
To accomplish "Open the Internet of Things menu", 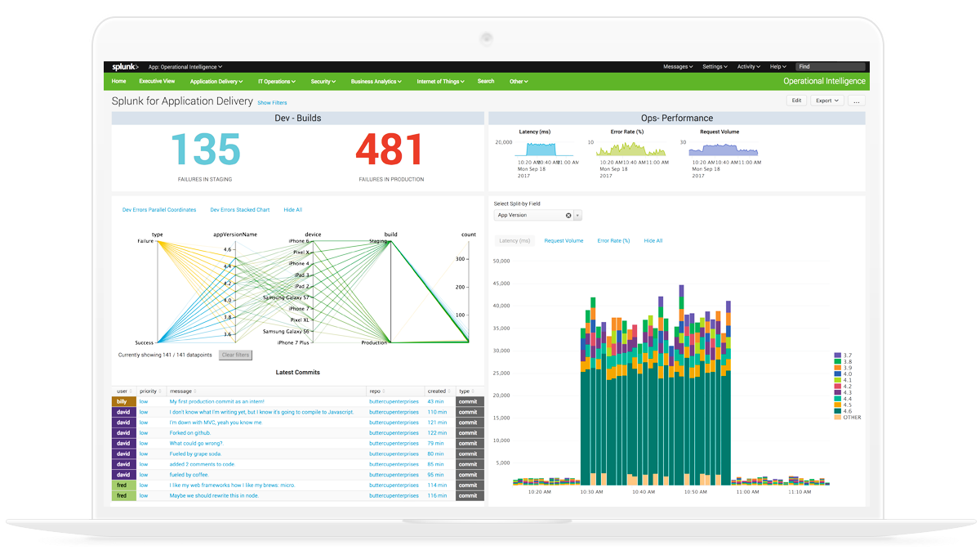I will coord(439,81).
